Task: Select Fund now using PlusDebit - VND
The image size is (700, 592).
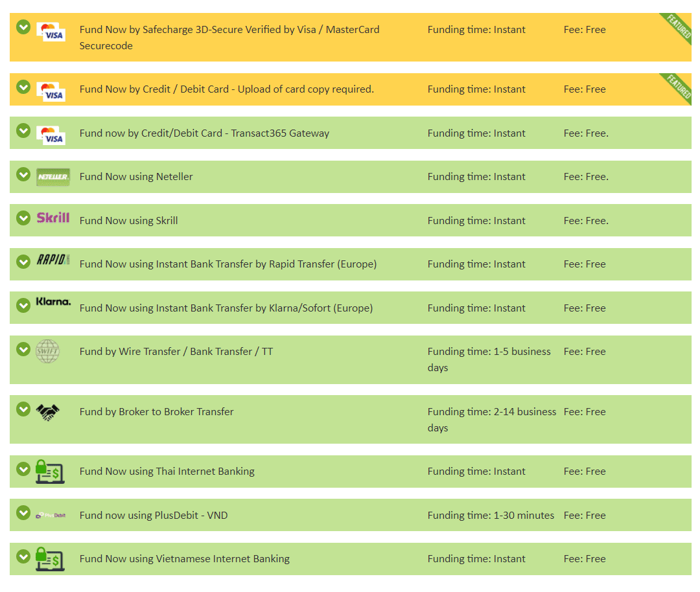Action: (x=153, y=516)
